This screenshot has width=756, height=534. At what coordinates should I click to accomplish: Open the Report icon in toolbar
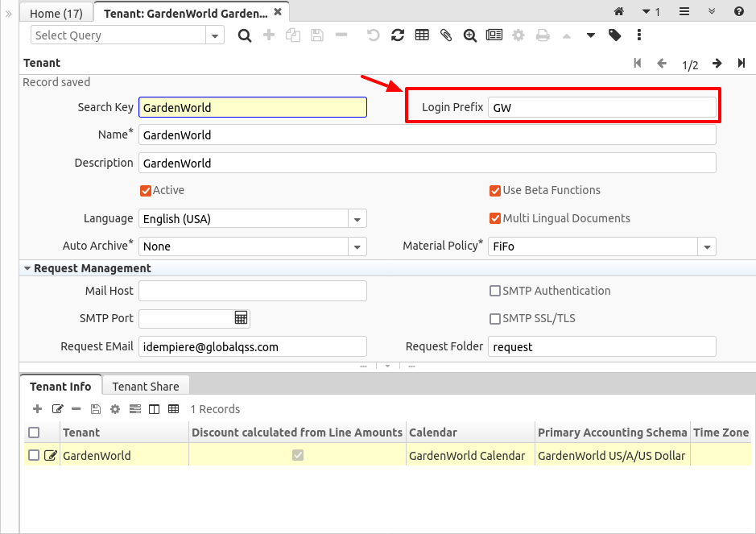coord(494,35)
